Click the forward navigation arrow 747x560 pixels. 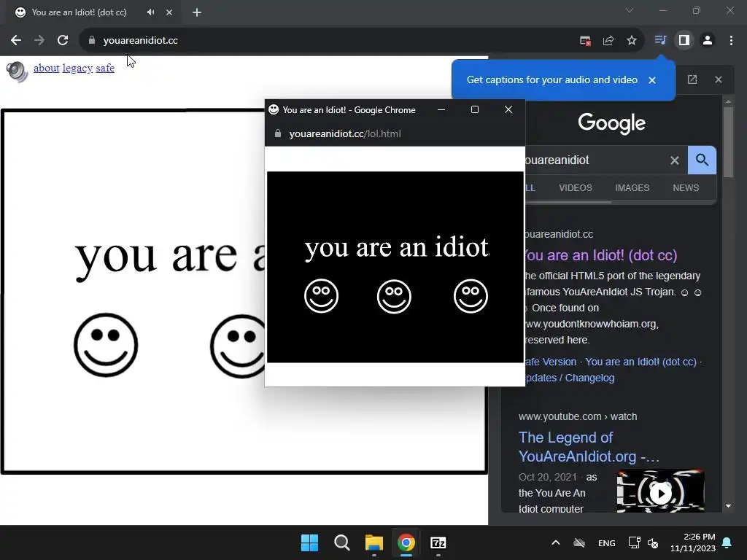pyautogui.click(x=39, y=41)
